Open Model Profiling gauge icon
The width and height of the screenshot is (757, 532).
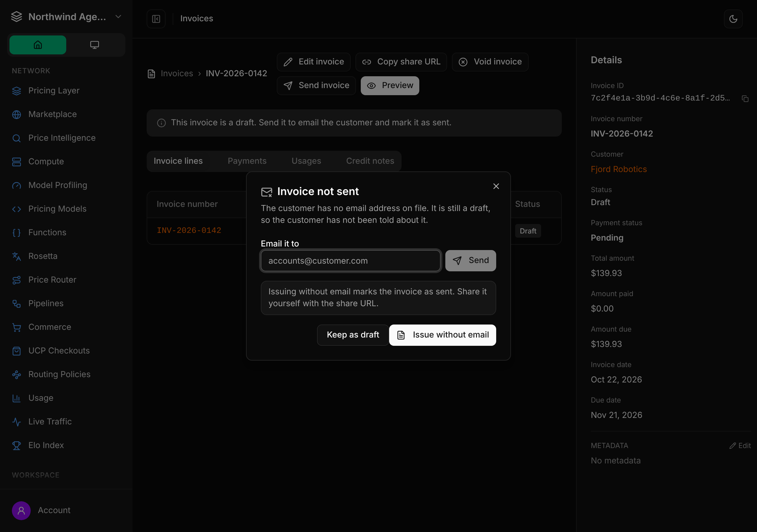17,185
